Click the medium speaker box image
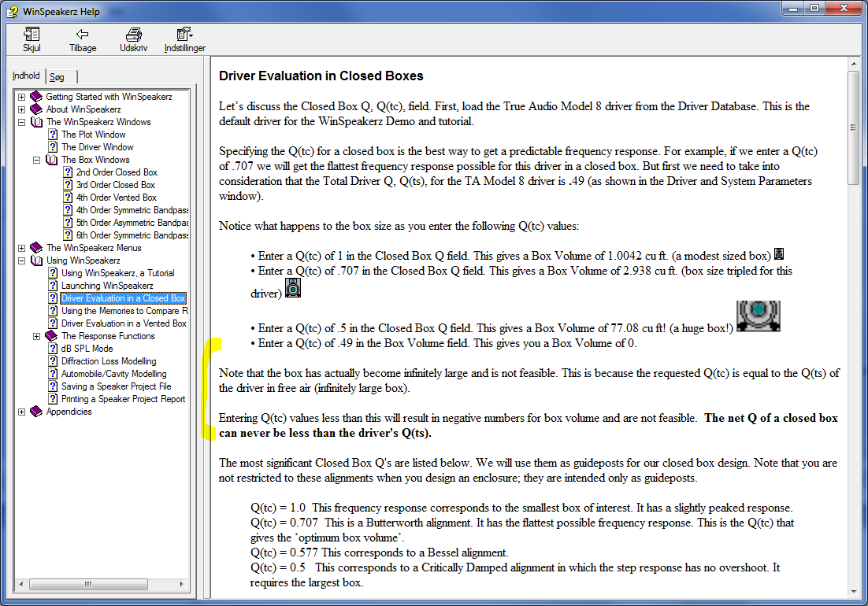This screenshot has height=606, width=868. (x=293, y=287)
